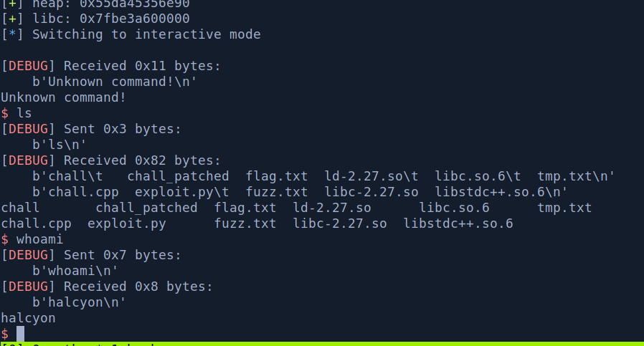This screenshot has width=644, height=346.
Task: Click the ls command after the prompt
Action: (24, 113)
